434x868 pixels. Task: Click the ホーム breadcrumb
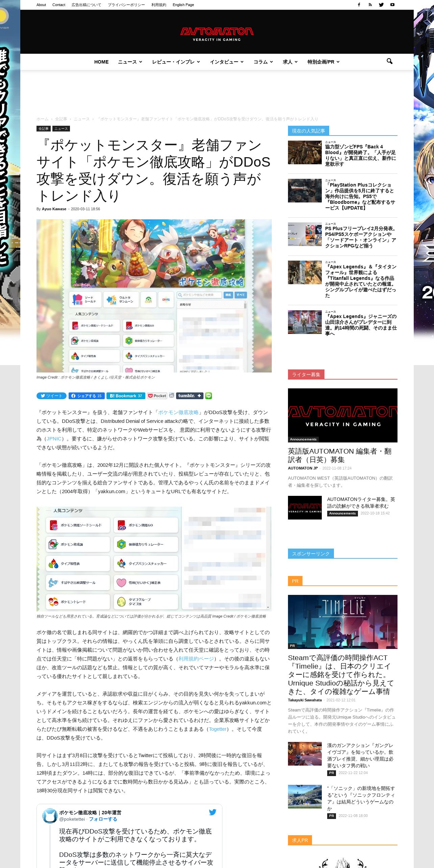tap(43, 119)
